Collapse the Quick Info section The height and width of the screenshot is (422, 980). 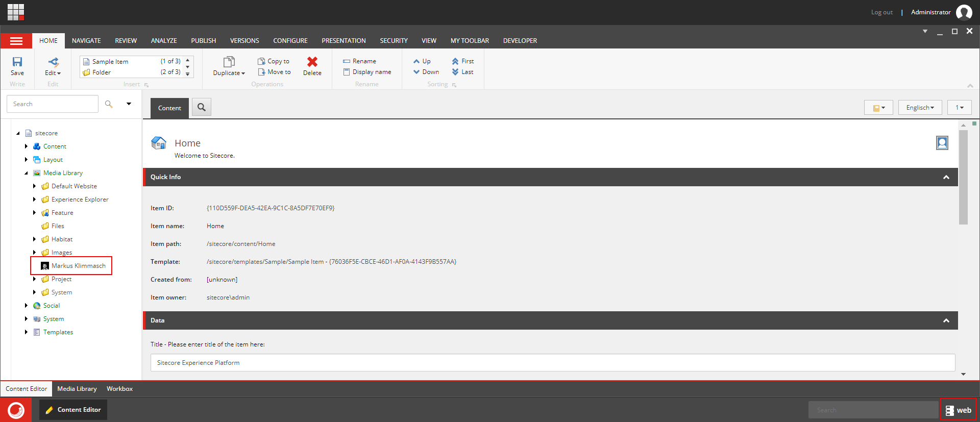946,177
